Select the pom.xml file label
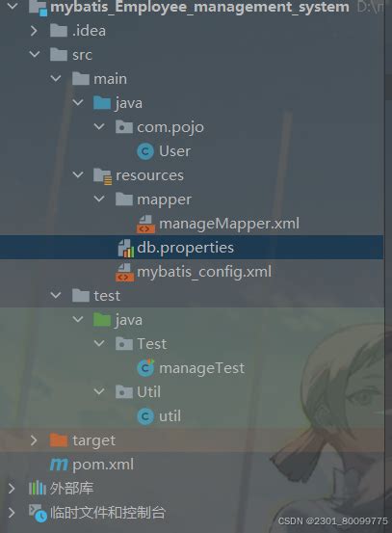 coord(103,465)
